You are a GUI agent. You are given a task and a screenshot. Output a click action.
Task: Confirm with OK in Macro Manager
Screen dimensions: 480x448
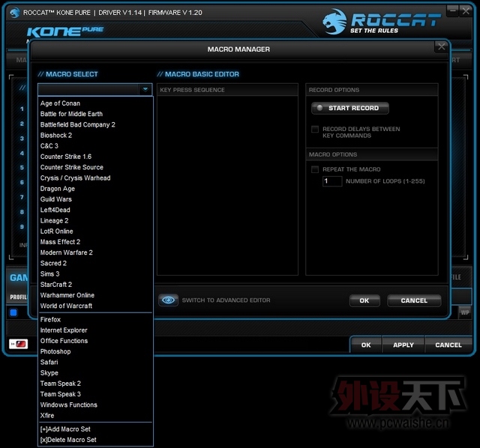click(364, 300)
